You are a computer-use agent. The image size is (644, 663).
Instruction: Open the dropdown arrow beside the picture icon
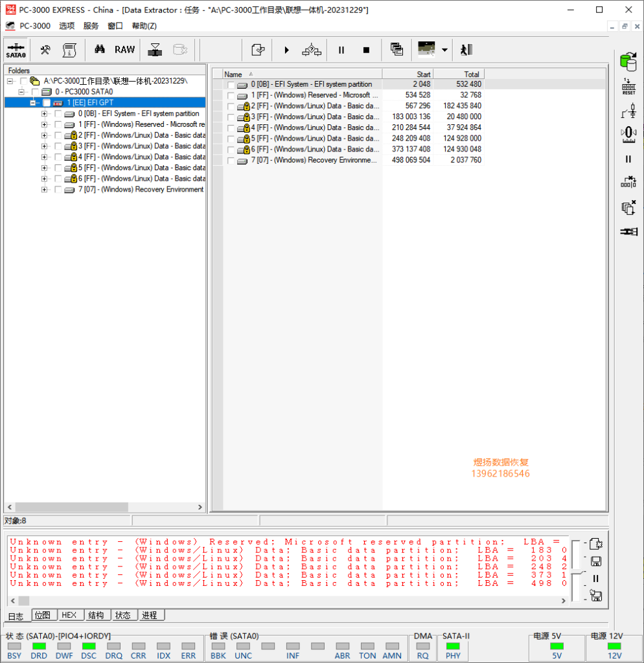click(x=444, y=50)
